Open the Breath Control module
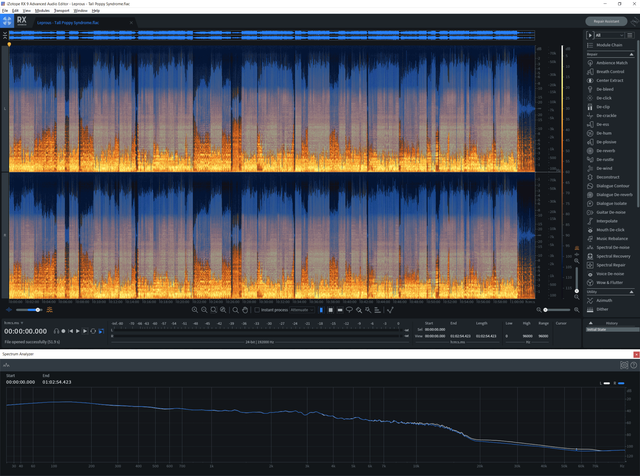Image resolution: width=640 pixels, height=476 pixels. click(606, 71)
